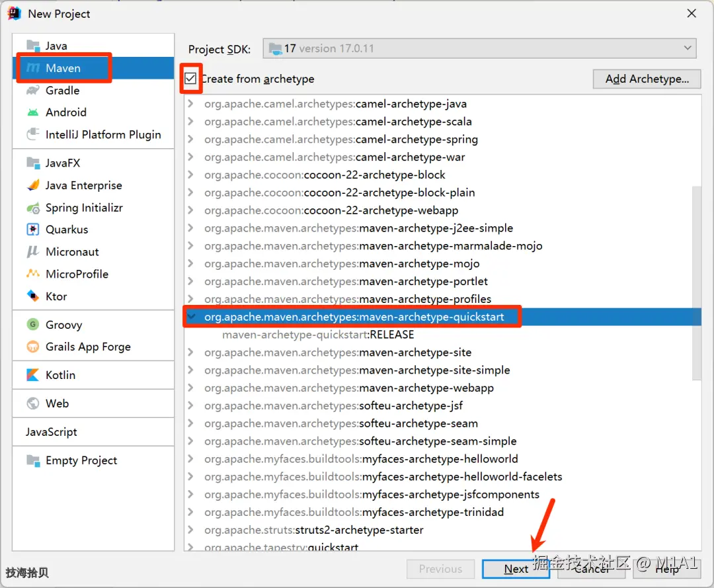The width and height of the screenshot is (714, 588).
Task: Toggle Create from archetype checkbox
Action: click(x=190, y=78)
